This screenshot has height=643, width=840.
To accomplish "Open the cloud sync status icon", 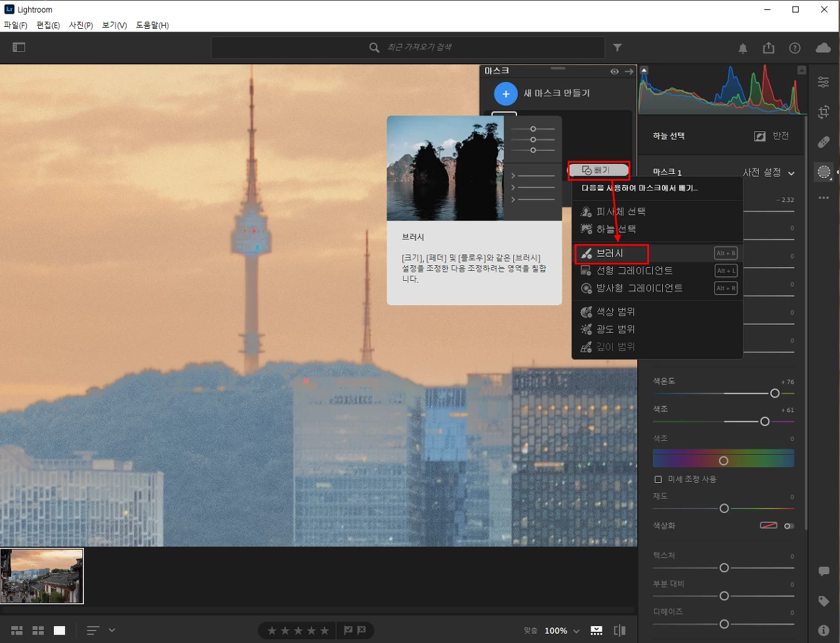I will coord(823,48).
